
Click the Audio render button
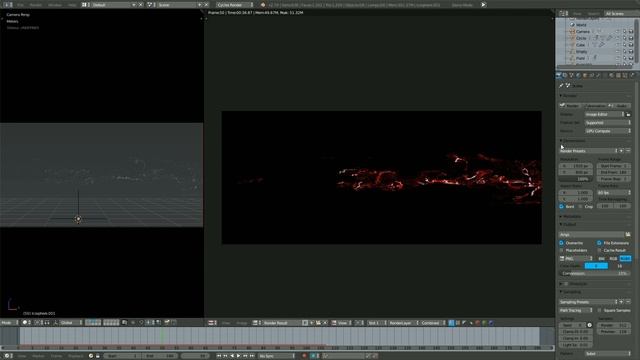[619, 106]
